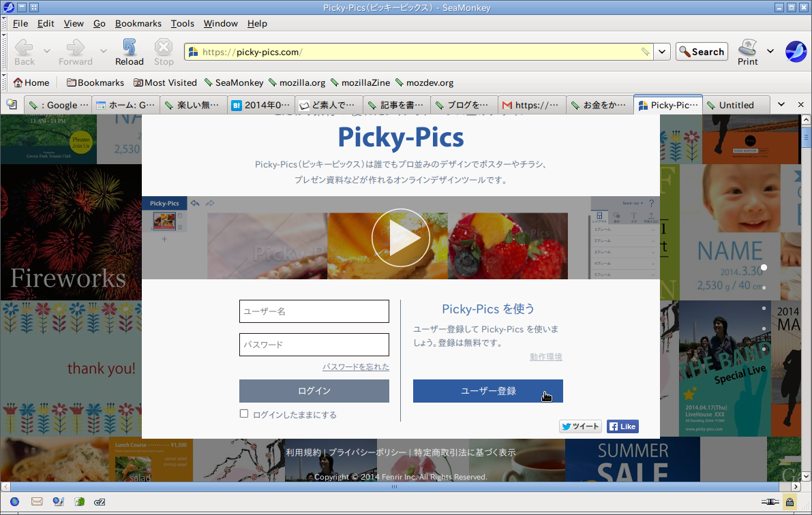Open the Edit menu
This screenshot has height=515, width=812.
pos(46,24)
